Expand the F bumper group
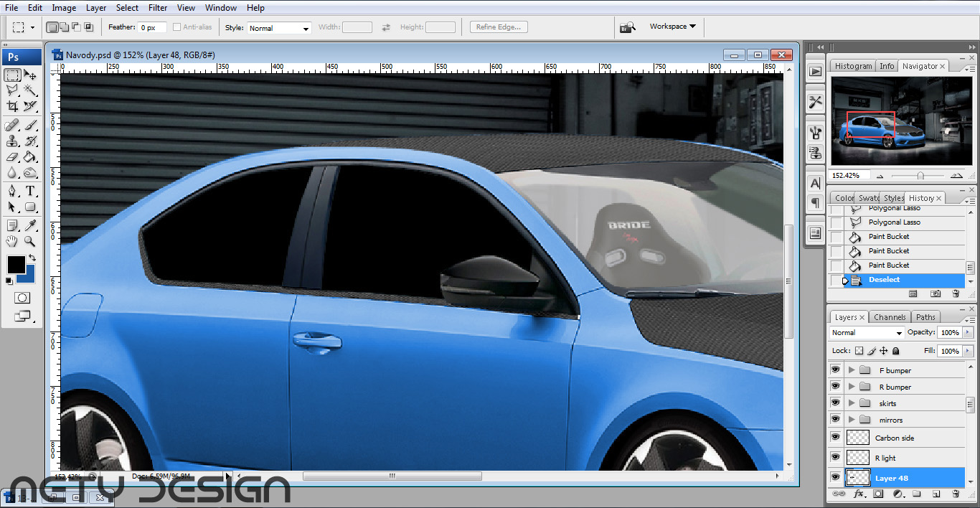 pos(852,370)
